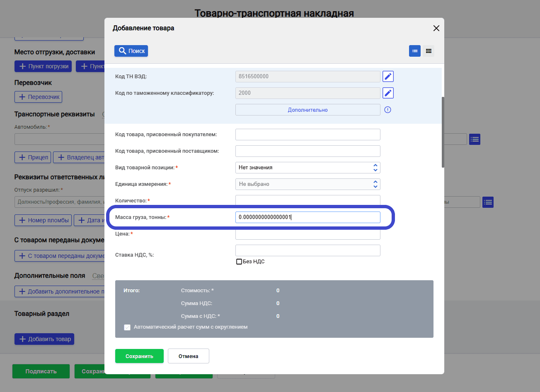This screenshot has height=392, width=540.
Task: Click pencil icon to edit Код ТН ВЭД
Action: coord(387,76)
